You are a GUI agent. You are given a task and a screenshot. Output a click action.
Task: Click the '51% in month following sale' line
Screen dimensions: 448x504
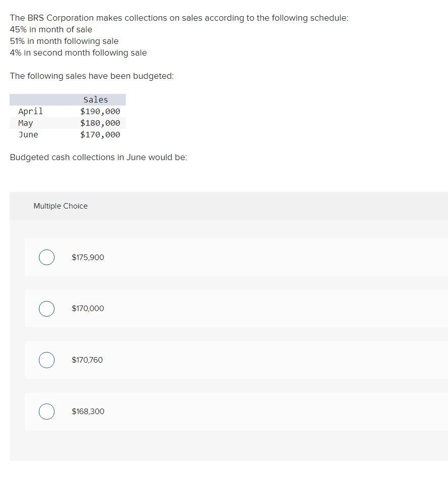[64, 41]
